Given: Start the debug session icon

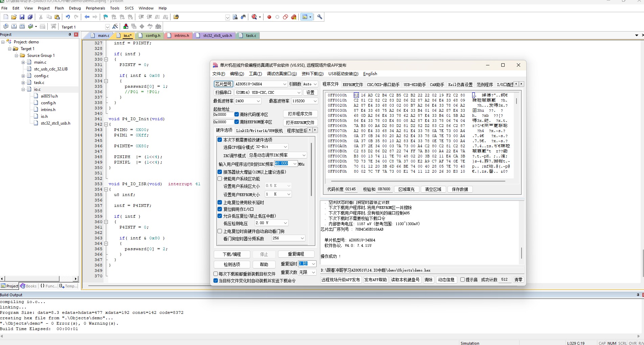Looking at the screenshot, I should pyautogui.click(x=254, y=17).
